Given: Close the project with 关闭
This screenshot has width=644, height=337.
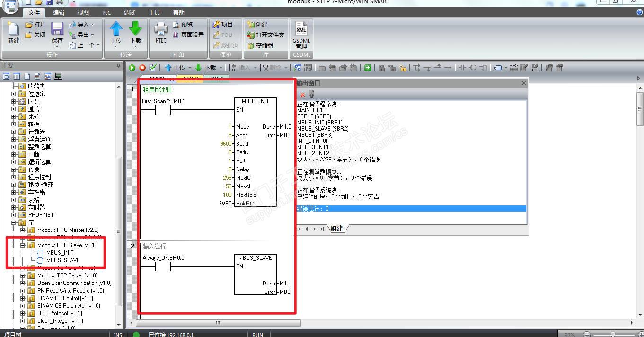Looking at the screenshot, I should tap(35, 35).
